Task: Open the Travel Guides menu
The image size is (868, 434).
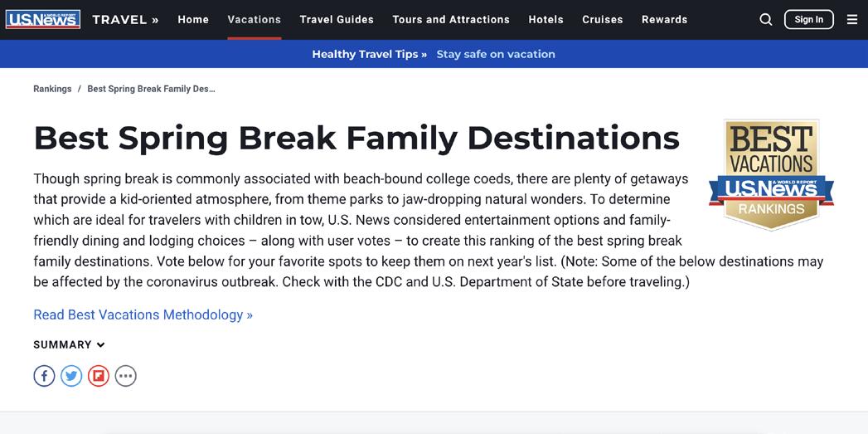Action: (x=337, y=19)
